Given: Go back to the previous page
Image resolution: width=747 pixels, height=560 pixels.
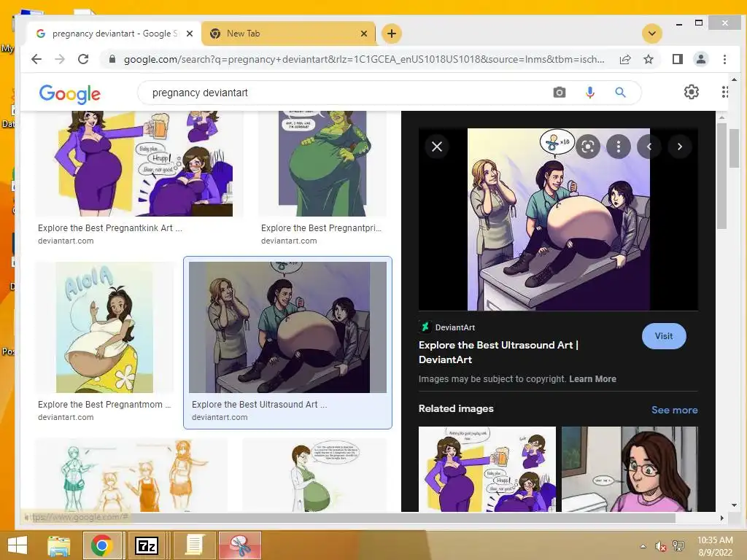Looking at the screenshot, I should [36, 59].
